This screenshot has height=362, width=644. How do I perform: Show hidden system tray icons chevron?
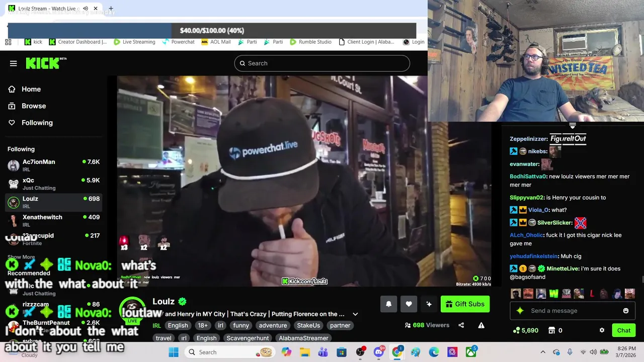pyautogui.click(x=543, y=352)
